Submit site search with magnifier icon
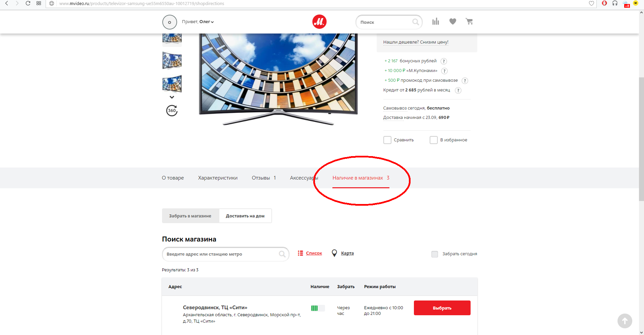 tap(416, 22)
